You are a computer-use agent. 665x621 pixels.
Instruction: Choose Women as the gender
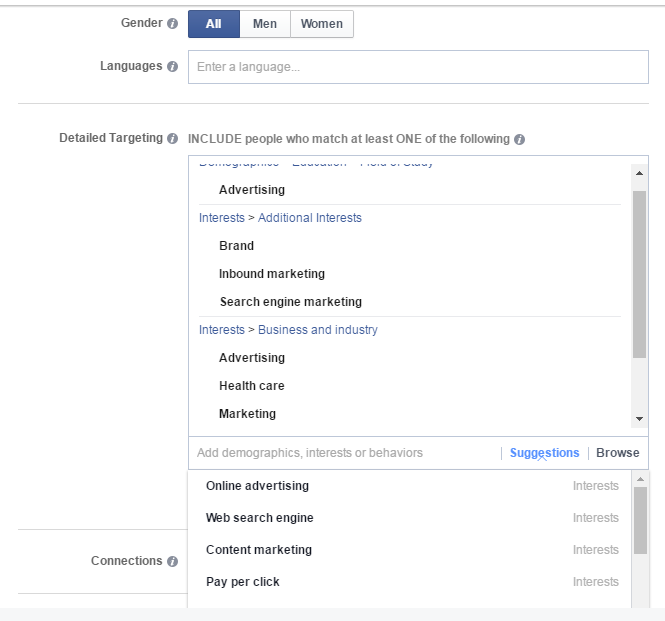pos(321,24)
